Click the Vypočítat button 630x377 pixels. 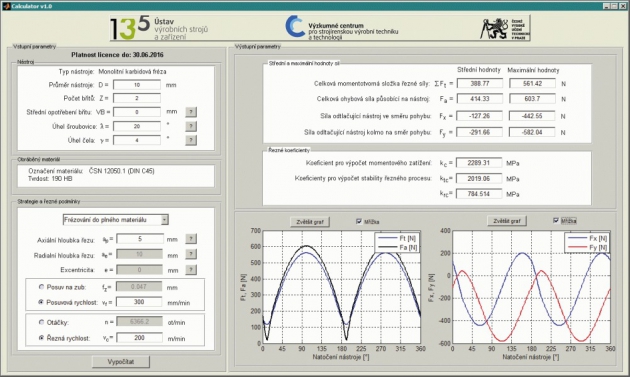point(121,362)
